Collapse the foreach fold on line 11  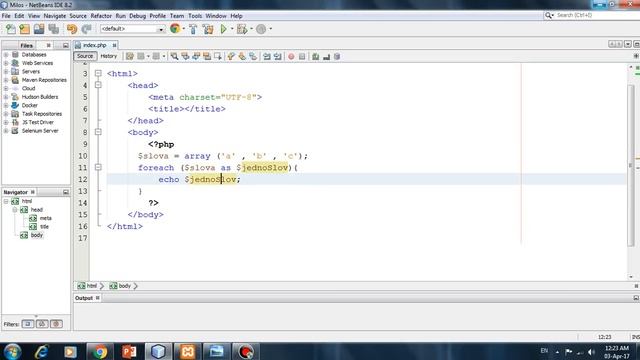pos(98,167)
